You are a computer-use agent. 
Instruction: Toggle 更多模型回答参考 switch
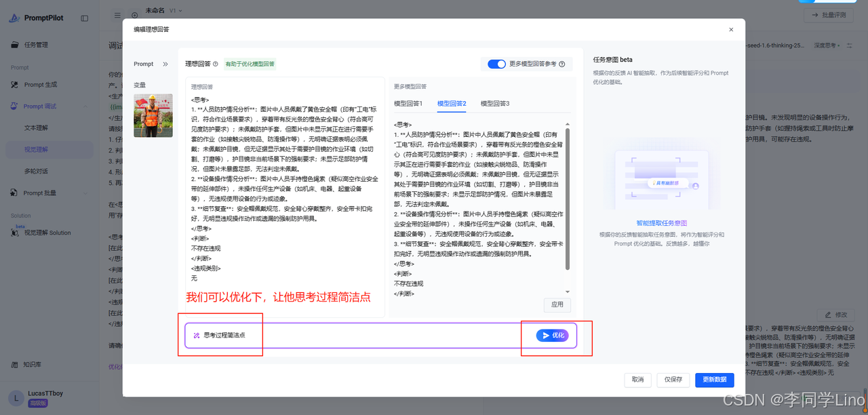click(496, 64)
